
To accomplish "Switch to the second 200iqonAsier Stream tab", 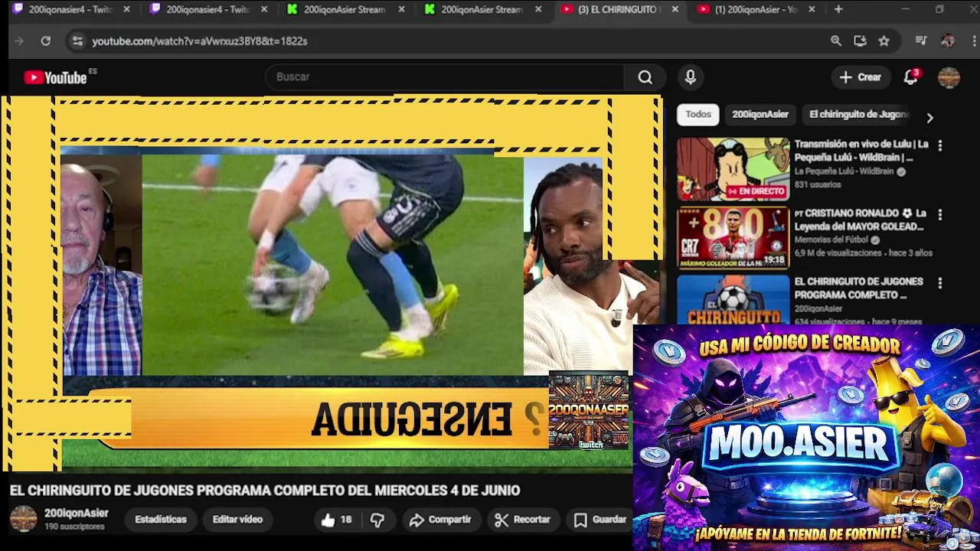I will (x=481, y=10).
